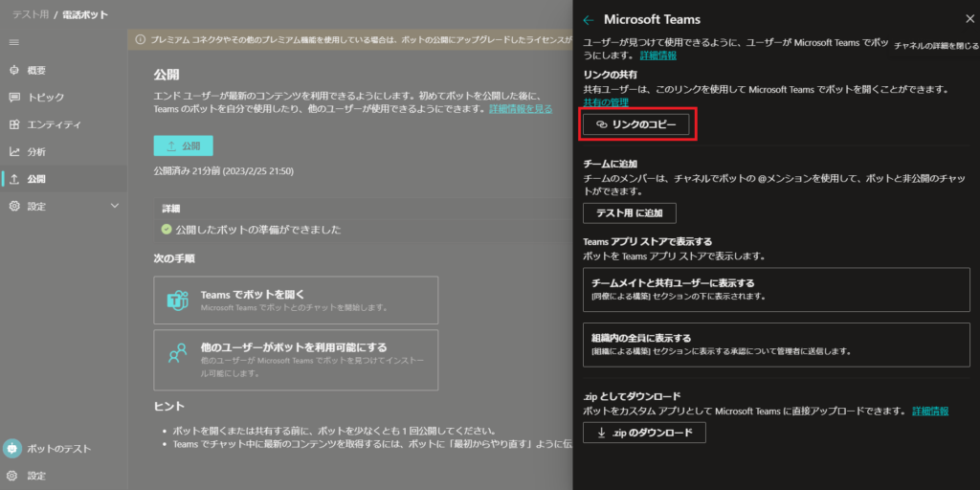
Task: Click 公開済み 21分前 timestamp text
Action: 224,170
